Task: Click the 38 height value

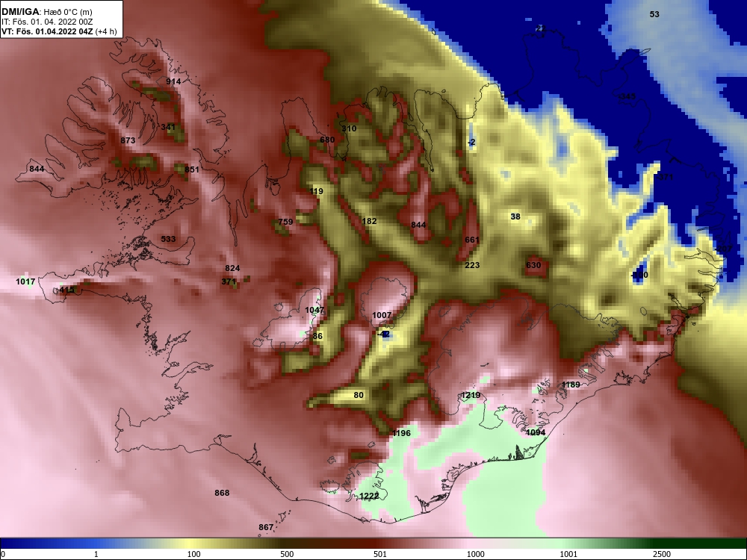Action: tap(515, 217)
